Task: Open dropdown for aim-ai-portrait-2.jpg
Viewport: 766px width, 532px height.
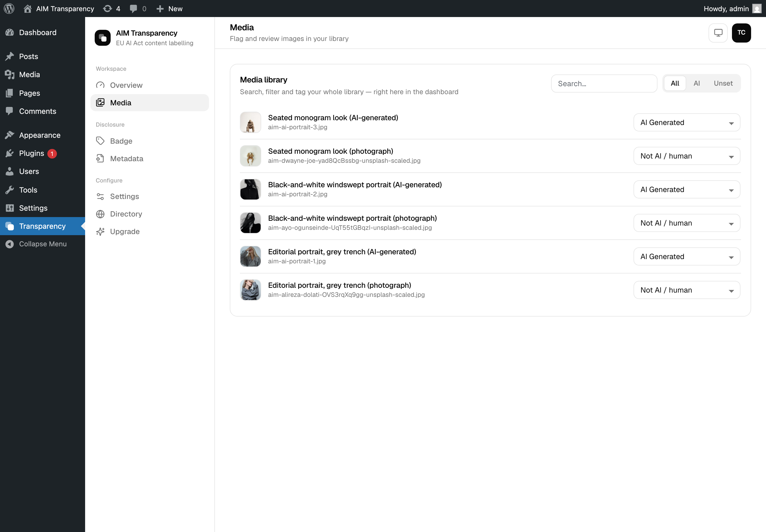Action: (x=687, y=189)
